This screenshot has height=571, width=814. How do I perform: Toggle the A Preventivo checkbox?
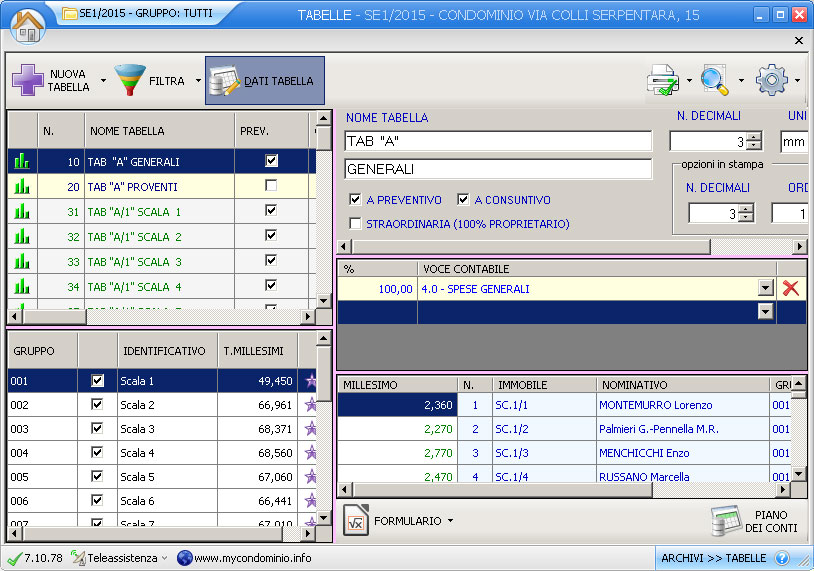(x=356, y=200)
